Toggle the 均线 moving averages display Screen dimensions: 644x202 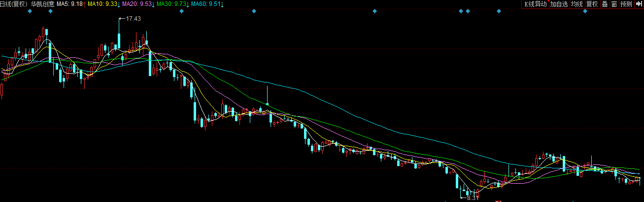577,4
